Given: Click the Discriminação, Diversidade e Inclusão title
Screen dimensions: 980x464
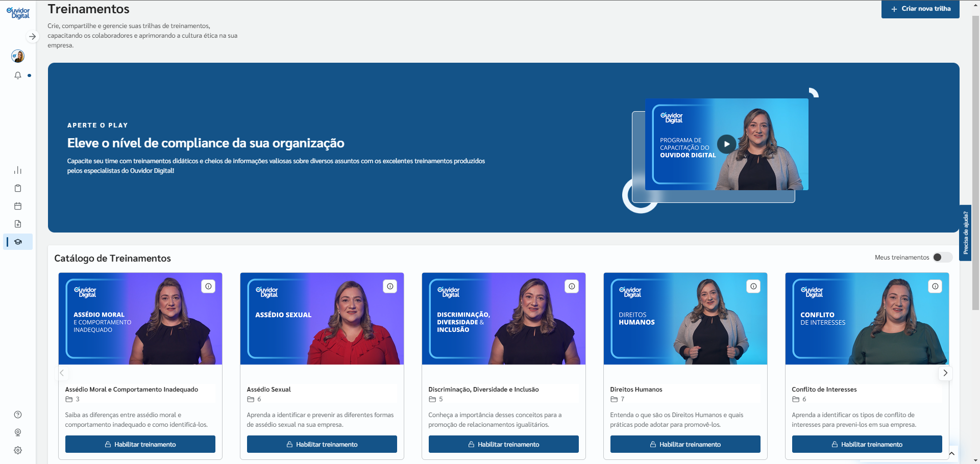Looking at the screenshot, I should click(484, 390).
